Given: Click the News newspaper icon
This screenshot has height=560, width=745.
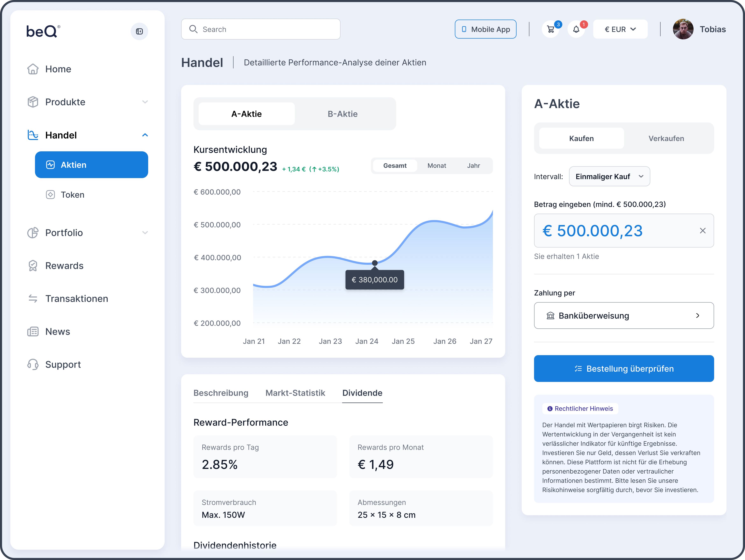Looking at the screenshot, I should pos(33,331).
